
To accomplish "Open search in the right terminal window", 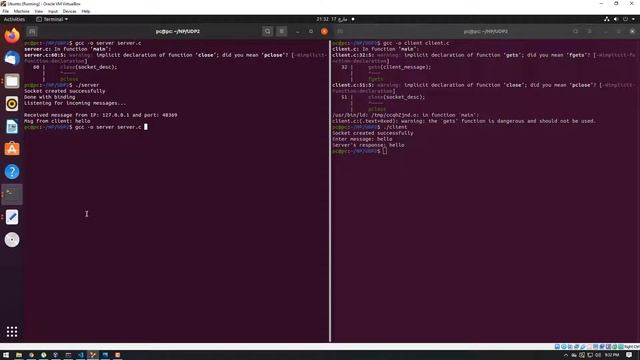I will click(x=576, y=31).
